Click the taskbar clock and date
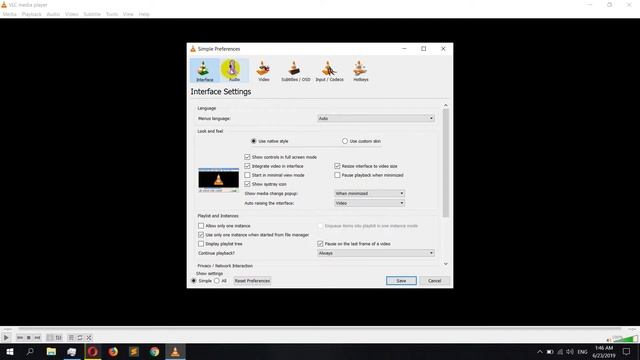The width and height of the screenshot is (640, 360). coord(604,351)
